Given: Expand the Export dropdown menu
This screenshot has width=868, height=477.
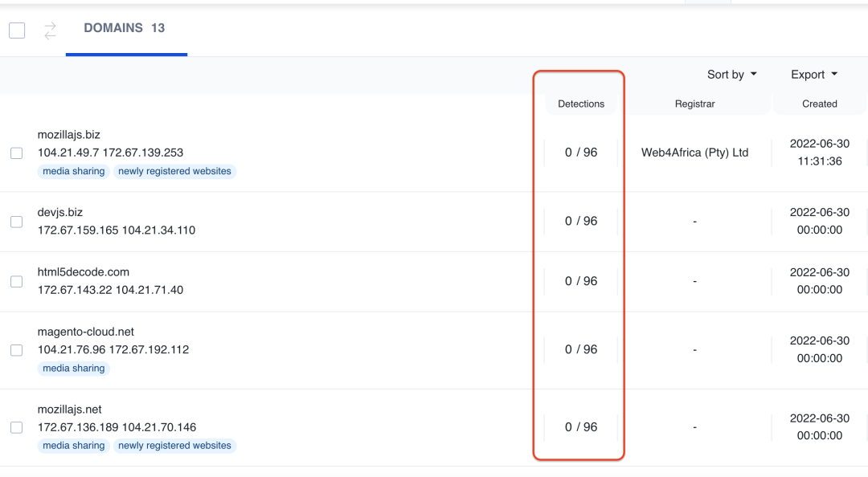Looking at the screenshot, I should click(x=813, y=75).
